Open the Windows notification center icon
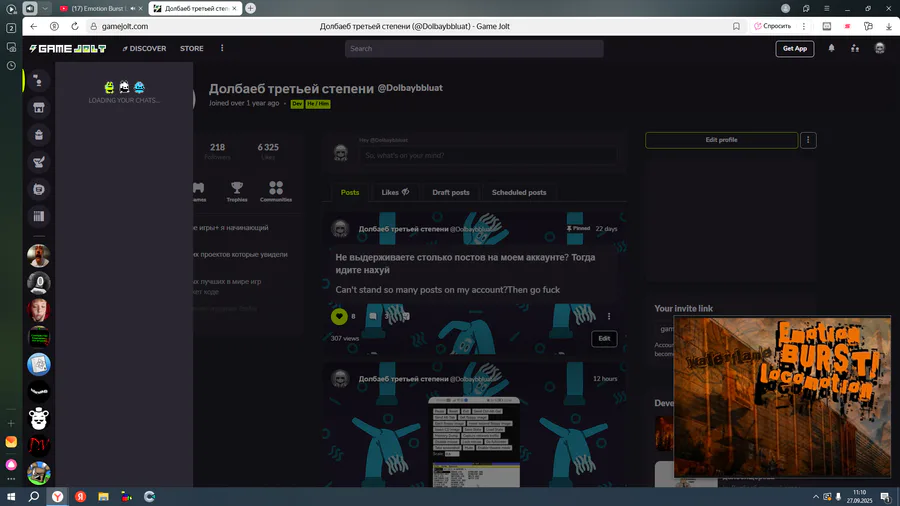This screenshot has height=506, width=900. point(885,497)
